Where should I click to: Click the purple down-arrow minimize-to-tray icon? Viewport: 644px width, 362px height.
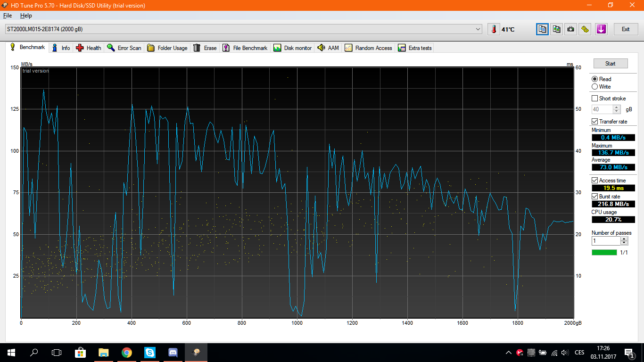coord(601,29)
